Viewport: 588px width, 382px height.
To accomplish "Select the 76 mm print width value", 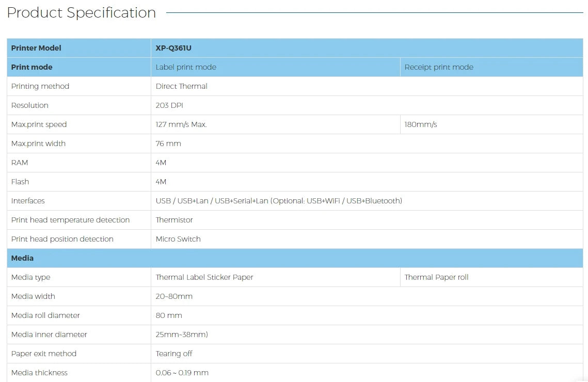I will point(168,144).
